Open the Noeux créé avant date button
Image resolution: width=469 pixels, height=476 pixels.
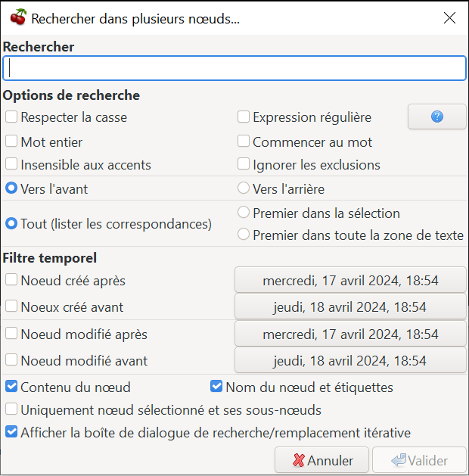pos(350,306)
